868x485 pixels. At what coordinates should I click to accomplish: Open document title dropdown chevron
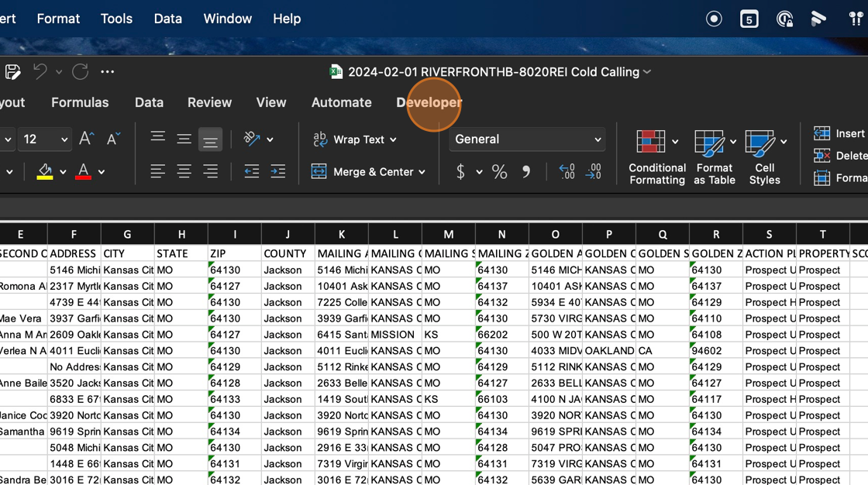point(647,72)
